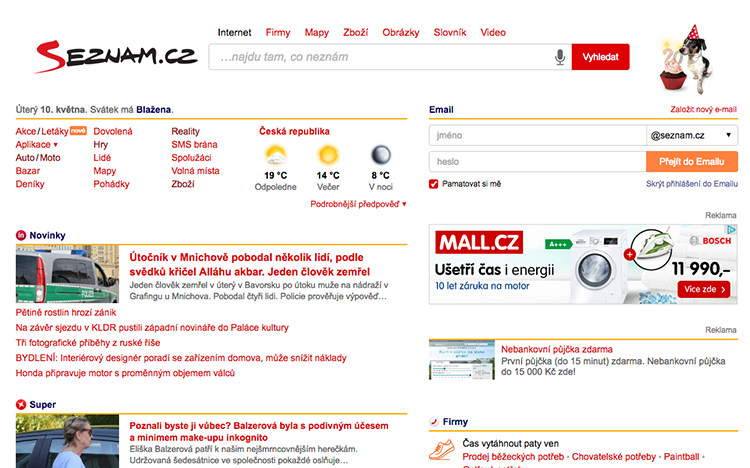Open the Paintball link under Firmy

tap(682, 457)
